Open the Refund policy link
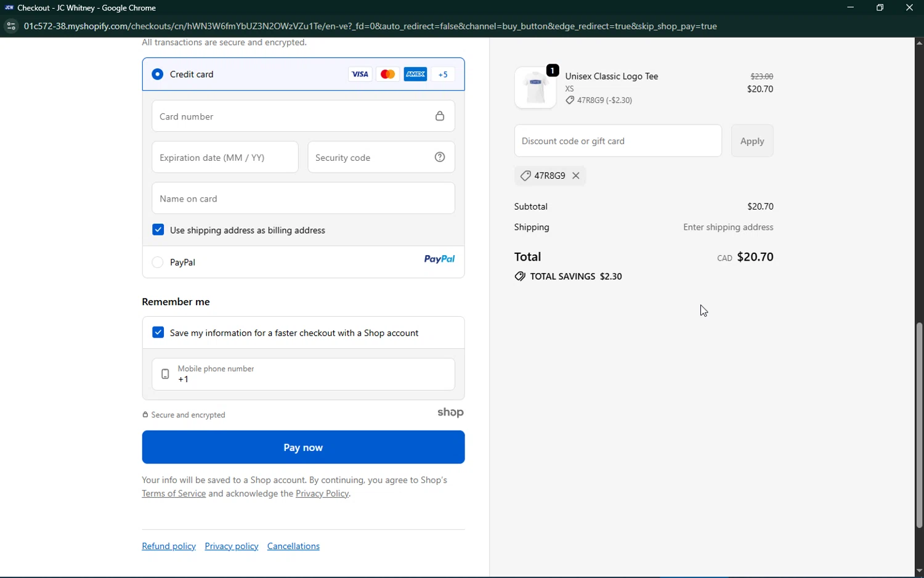Screen dimensions: 924x578 point(169,547)
